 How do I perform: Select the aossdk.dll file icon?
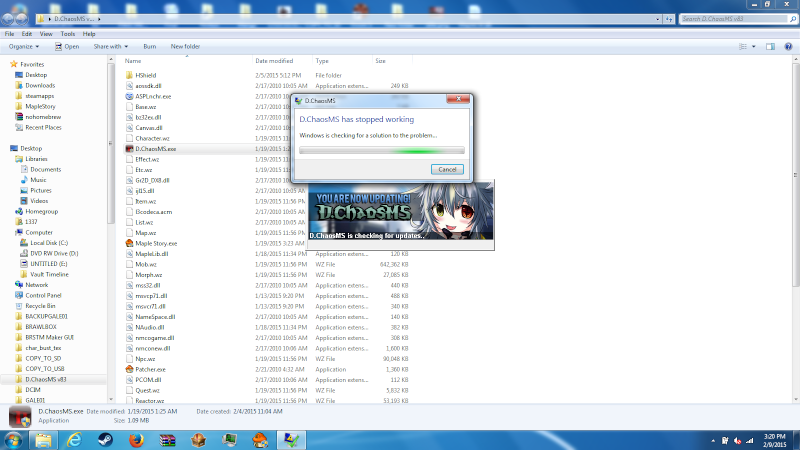pyautogui.click(x=129, y=86)
